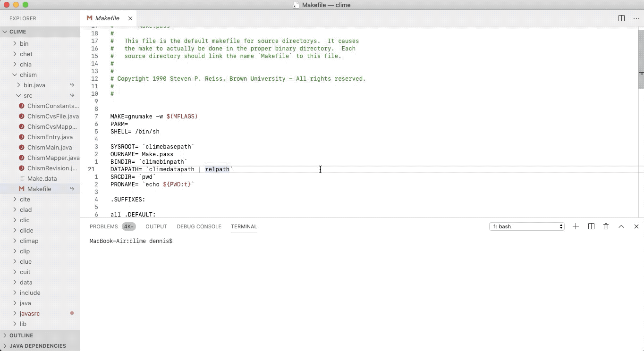
Task: Expand the java folder
Action: [x=15, y=303]
